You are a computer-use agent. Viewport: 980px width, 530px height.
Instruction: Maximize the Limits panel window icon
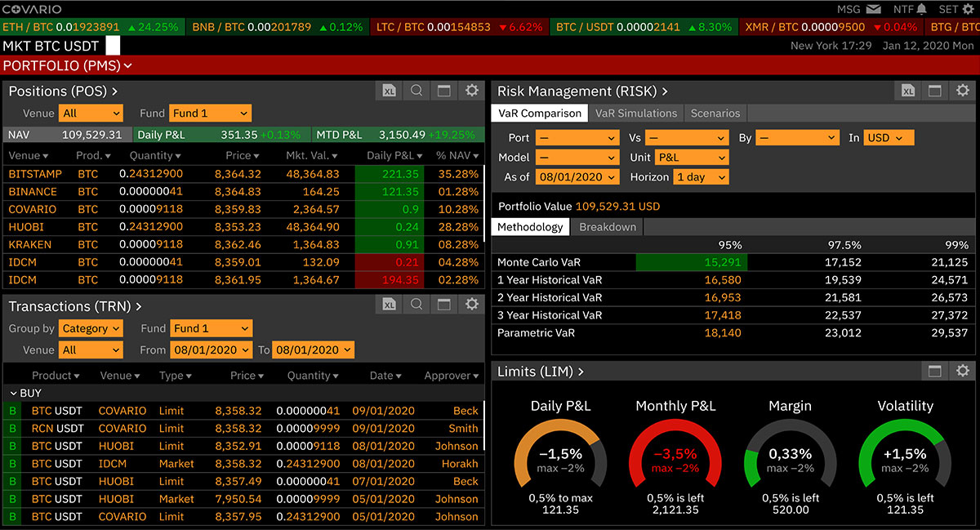[935, 371]
